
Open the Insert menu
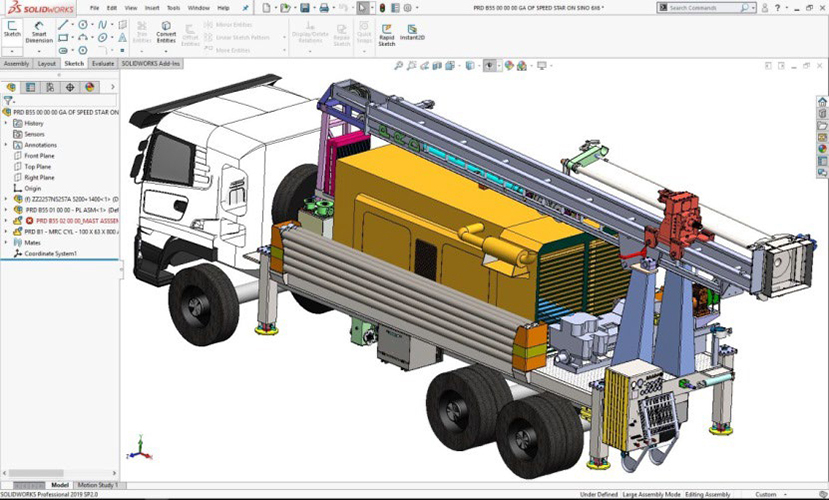152,8
